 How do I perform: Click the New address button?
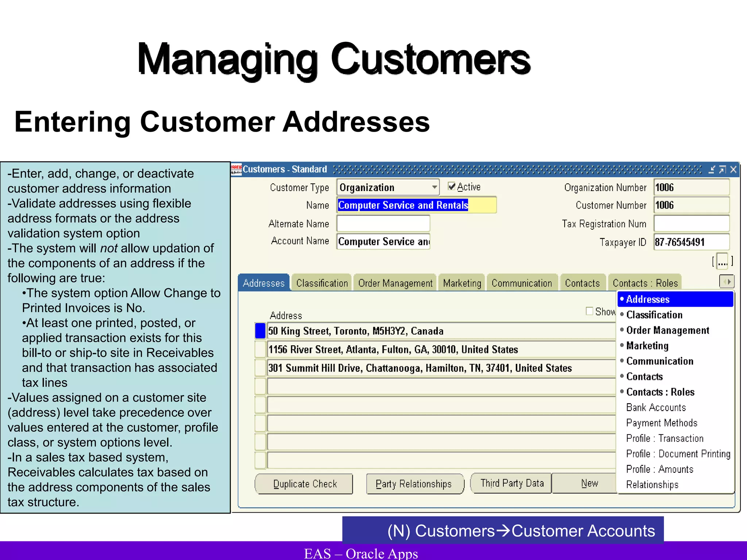[585, 483]
